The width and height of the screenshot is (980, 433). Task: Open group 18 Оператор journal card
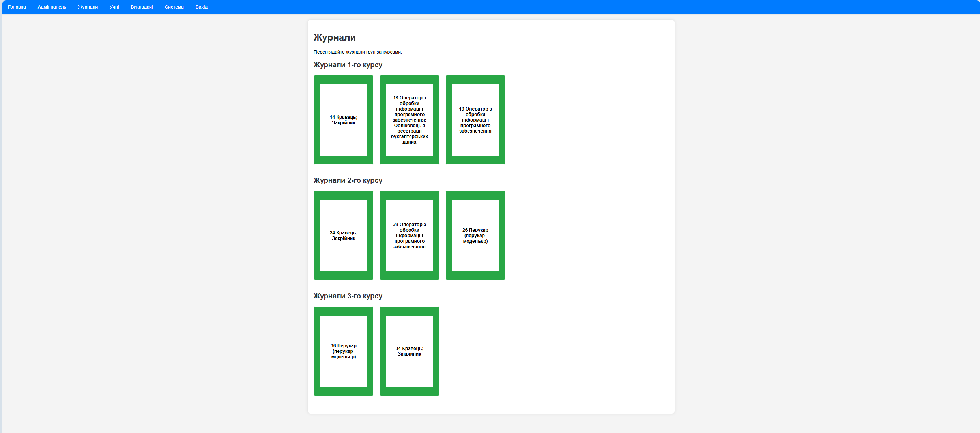(x=409, y=120)
